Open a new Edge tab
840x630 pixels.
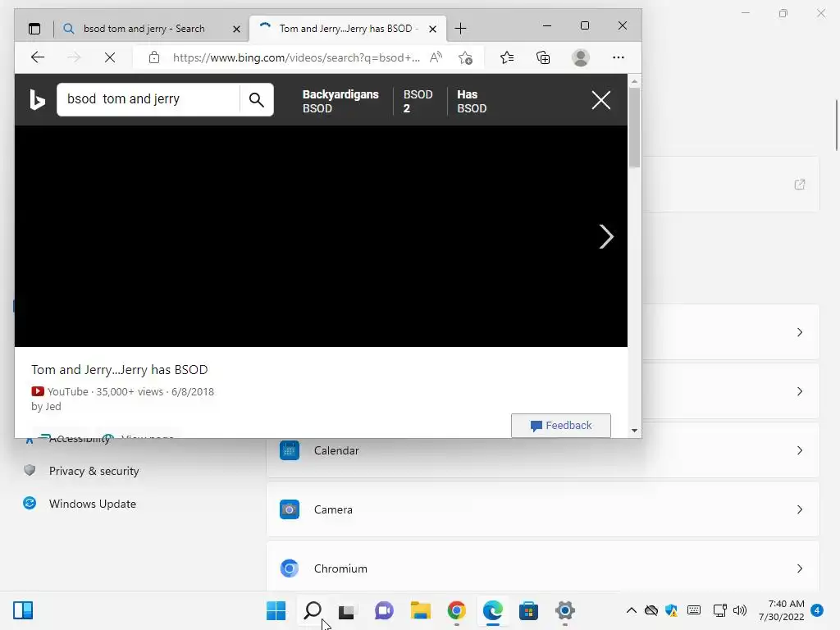click(x=460, y=29)
